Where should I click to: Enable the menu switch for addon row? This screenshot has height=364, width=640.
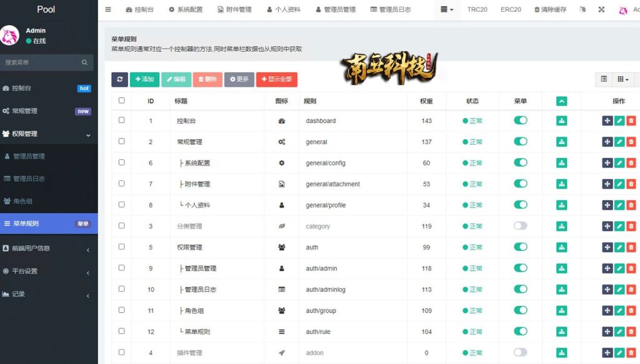click(x=521, y=352)
